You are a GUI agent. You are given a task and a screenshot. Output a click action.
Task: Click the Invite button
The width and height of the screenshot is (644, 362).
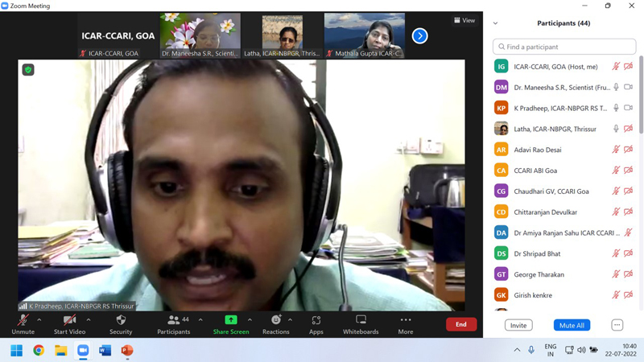point(518,325)
